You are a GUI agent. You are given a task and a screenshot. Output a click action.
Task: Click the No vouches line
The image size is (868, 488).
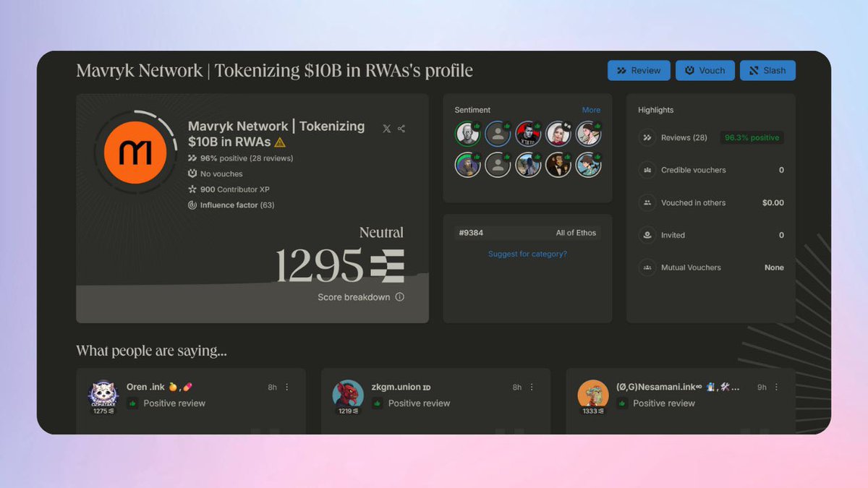pyautogui.click(x=216, y=174)
